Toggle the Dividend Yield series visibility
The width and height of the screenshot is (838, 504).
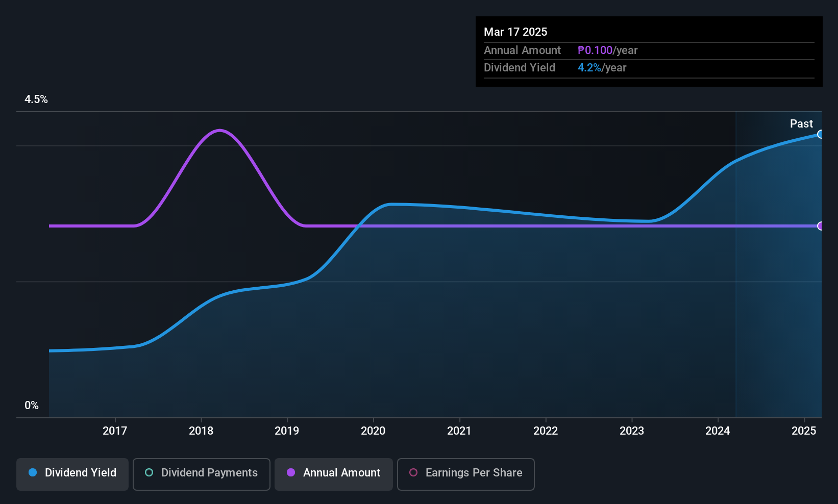72,473
